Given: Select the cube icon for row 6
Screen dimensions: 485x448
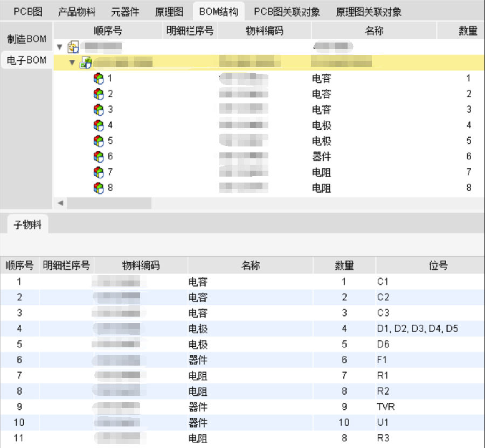Looking at the screenshot, I should (x=99, y=157).
